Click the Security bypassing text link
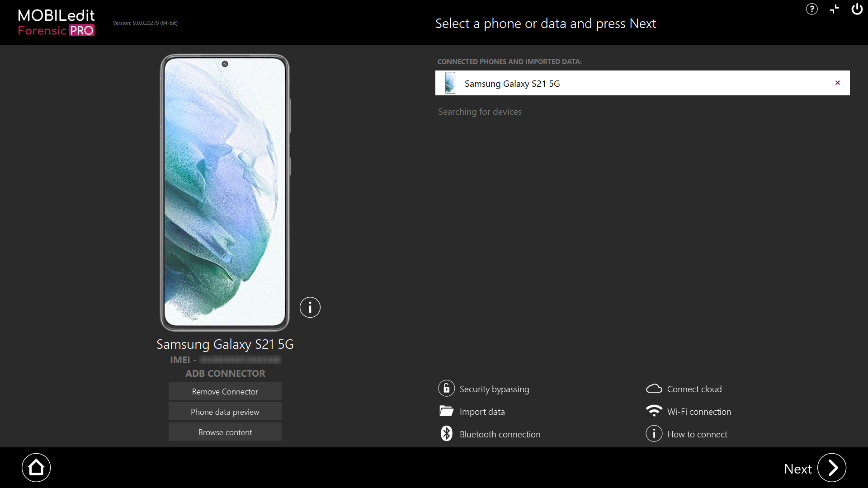Screen dimensions: 868x488 pos(494,389)
